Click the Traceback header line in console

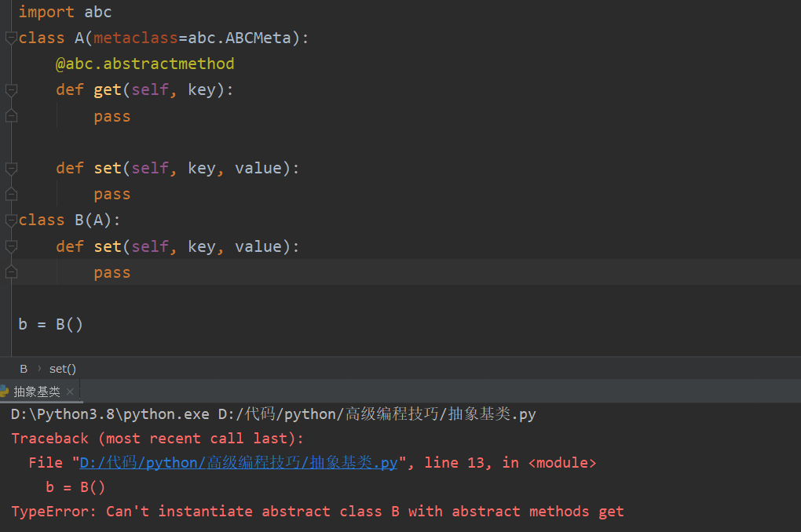point(149,438)
